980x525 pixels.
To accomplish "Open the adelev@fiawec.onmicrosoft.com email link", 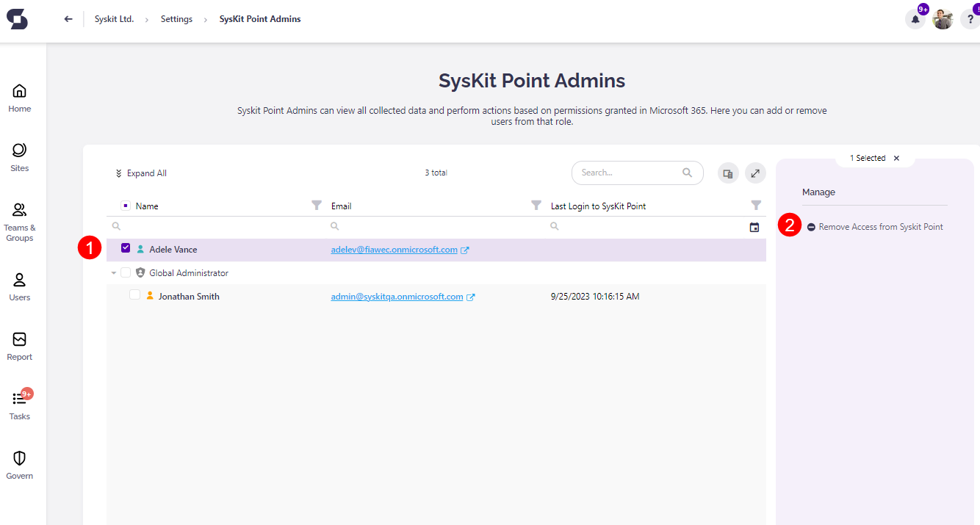I will [x=394, y=250].
